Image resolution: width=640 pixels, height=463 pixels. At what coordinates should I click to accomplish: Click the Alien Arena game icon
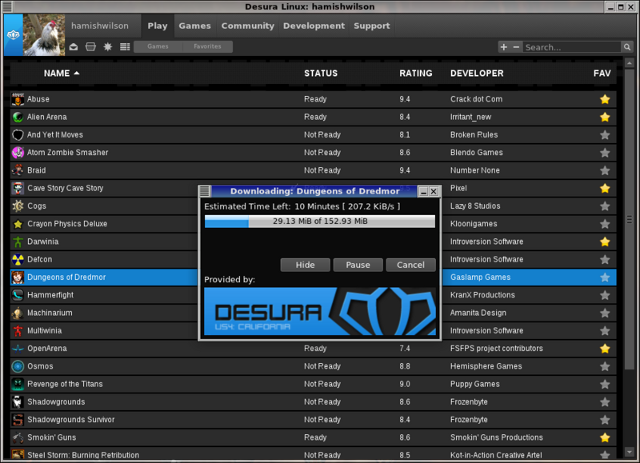point(18,117)
